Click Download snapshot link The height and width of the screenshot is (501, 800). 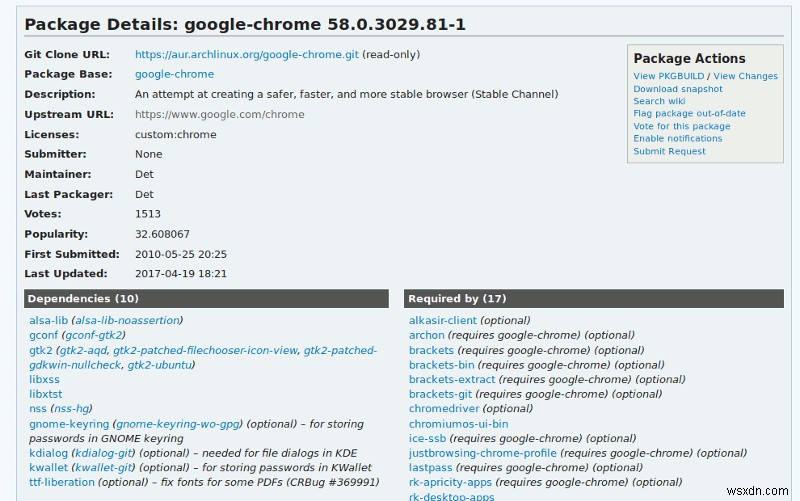click(x=678, y=89)
